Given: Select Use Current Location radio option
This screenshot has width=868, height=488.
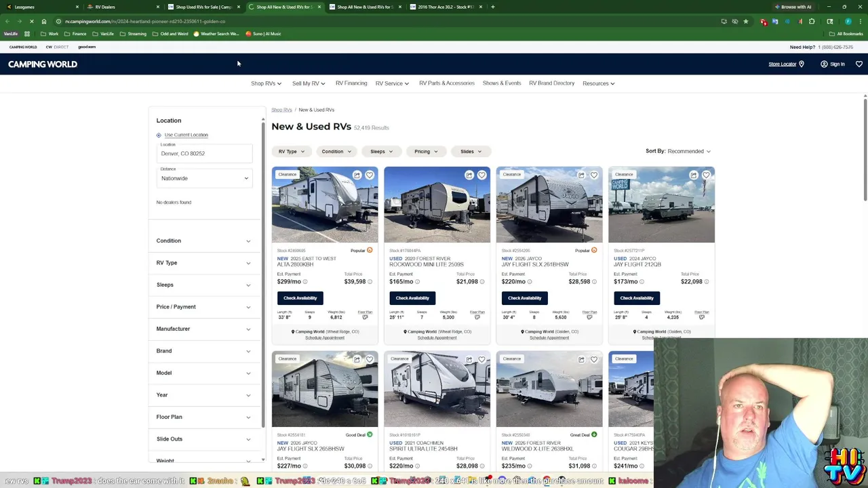Looking at the screenshot, I should coord(159,135).
